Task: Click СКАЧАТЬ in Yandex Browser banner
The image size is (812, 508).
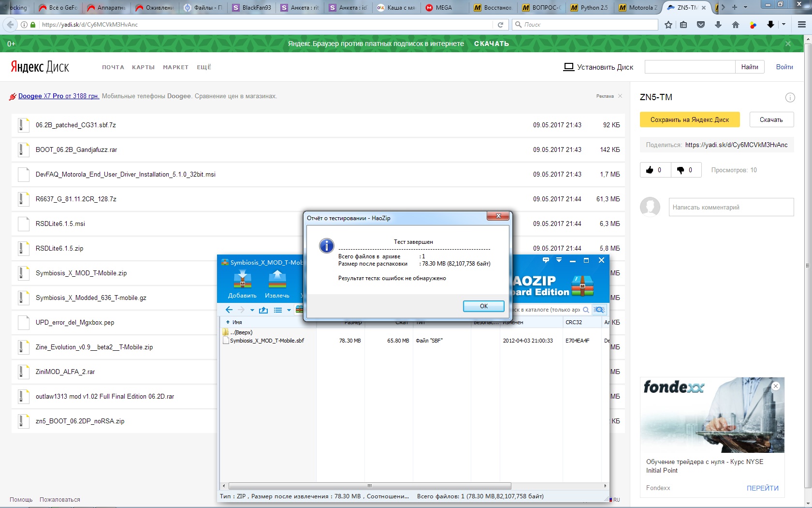Action: point(491,44)
